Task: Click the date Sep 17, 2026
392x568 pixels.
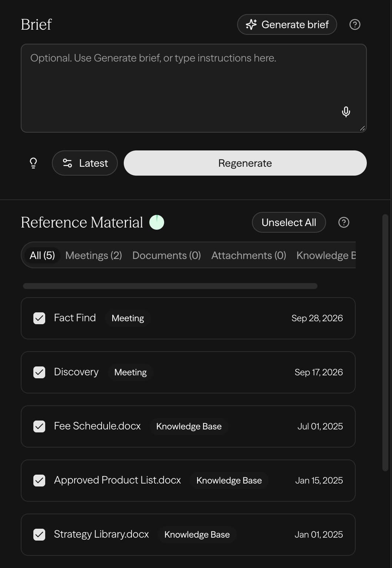Action: click(319, 372)
